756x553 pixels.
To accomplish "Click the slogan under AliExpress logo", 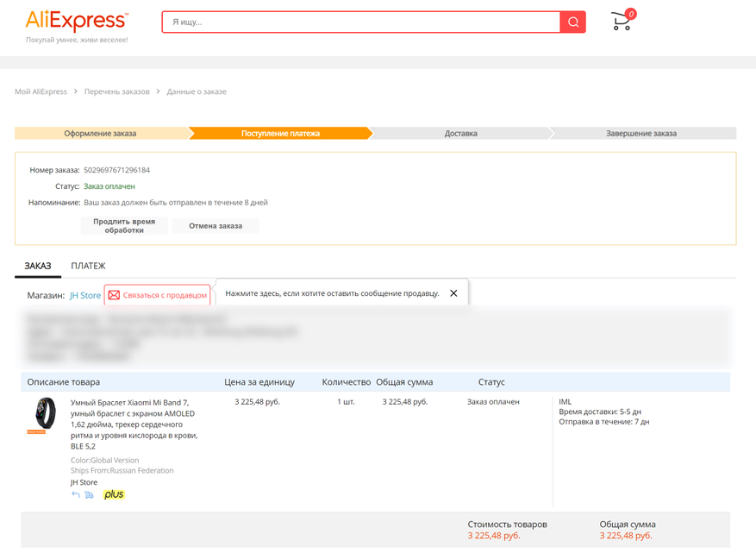I will (x=77, y=40).
